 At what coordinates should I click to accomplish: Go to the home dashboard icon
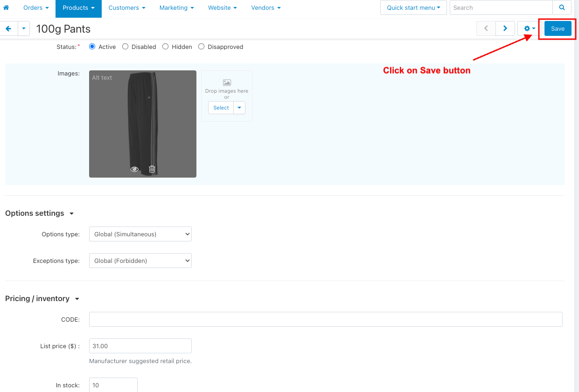pos(6,7)
